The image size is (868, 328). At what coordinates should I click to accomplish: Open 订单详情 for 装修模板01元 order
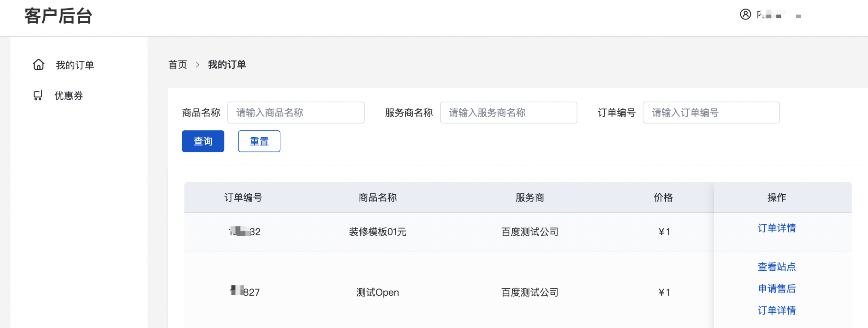[x=776, y=228]
